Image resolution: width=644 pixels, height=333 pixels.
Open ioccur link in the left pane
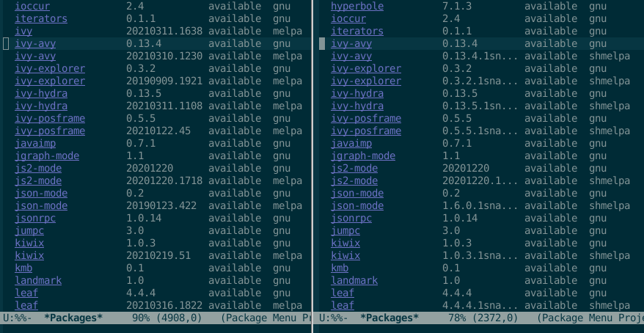32,6
